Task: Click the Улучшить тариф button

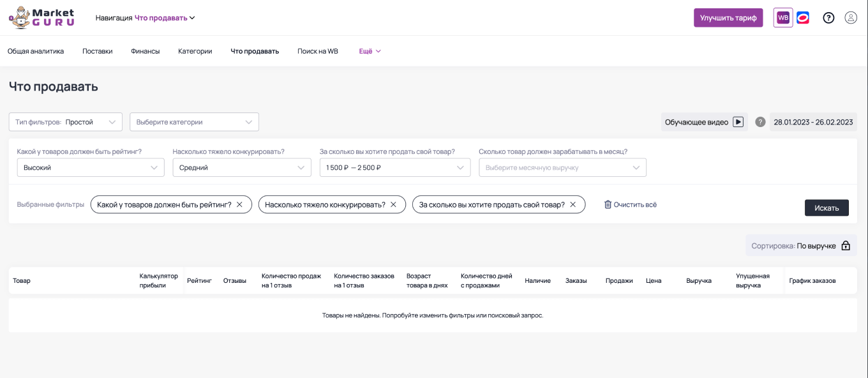Action: click(x=728, y=17)
